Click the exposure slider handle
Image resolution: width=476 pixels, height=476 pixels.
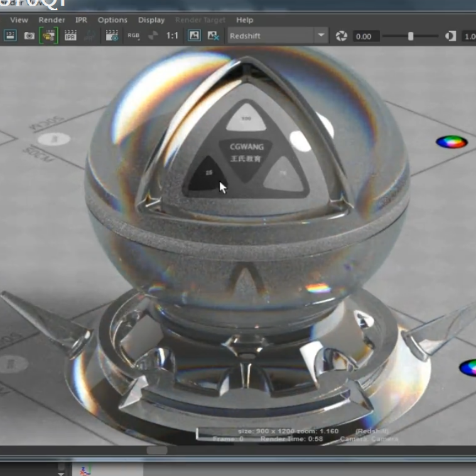click(x=411, y=36)
